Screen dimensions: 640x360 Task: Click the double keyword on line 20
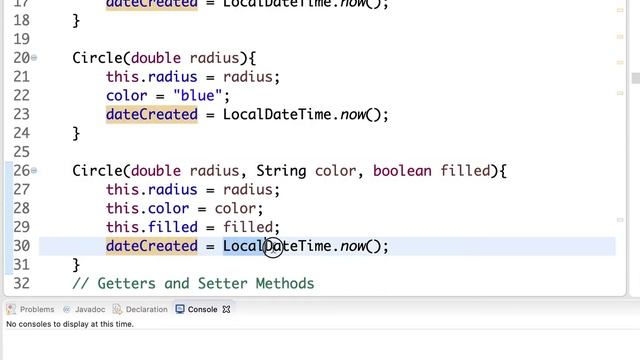coord(156,58)
